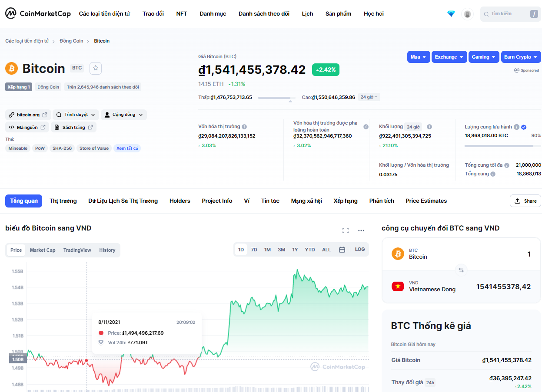542x392 pixels.
Task: Expand the Mua dropdown button
Action: point(419,57)
